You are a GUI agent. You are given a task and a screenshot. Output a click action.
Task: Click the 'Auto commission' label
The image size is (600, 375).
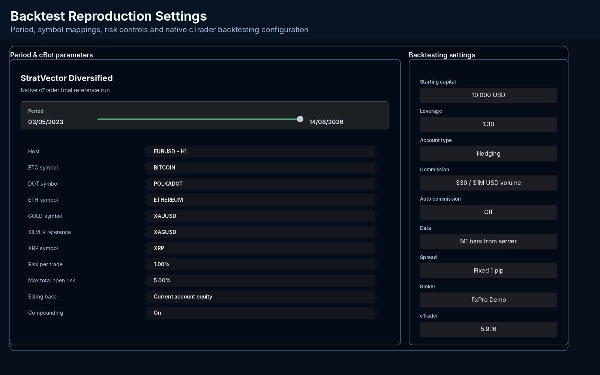point(440,199)
